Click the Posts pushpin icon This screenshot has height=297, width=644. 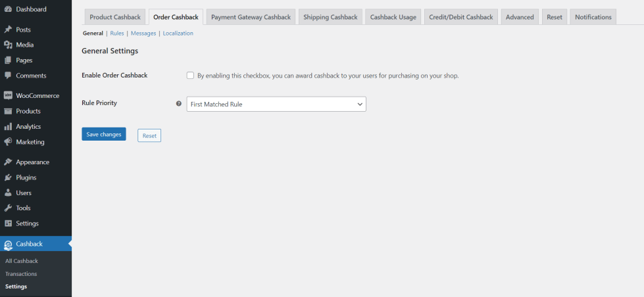pyautogui.click(x=8, y=30)
